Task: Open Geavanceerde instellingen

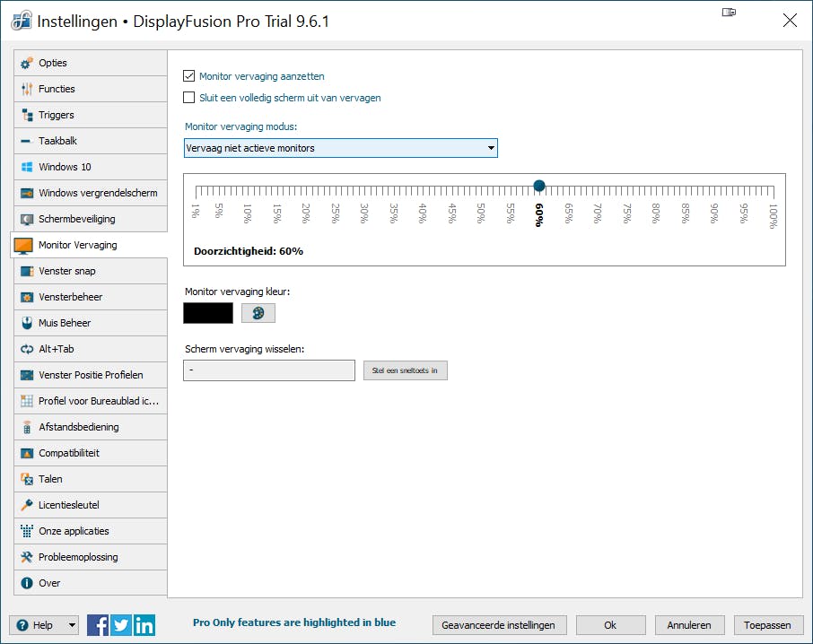Action: (499, 625)
